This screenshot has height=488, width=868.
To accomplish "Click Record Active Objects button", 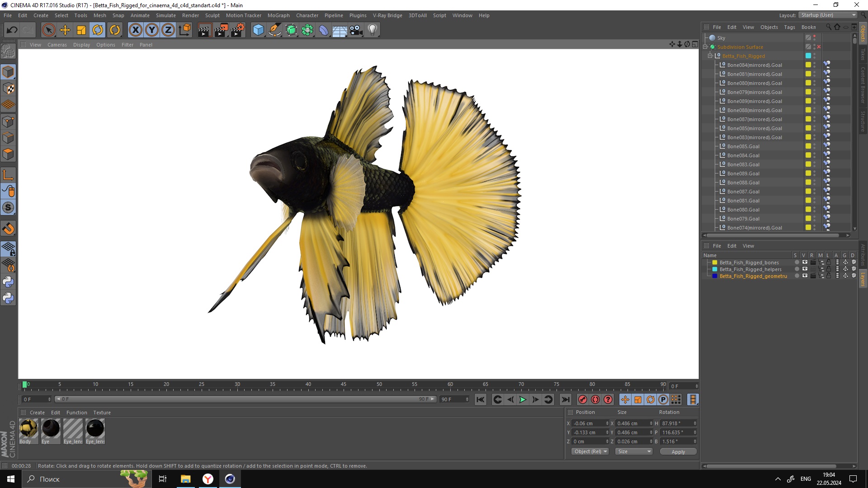I will pyautogui.click(x=582, y=399).
